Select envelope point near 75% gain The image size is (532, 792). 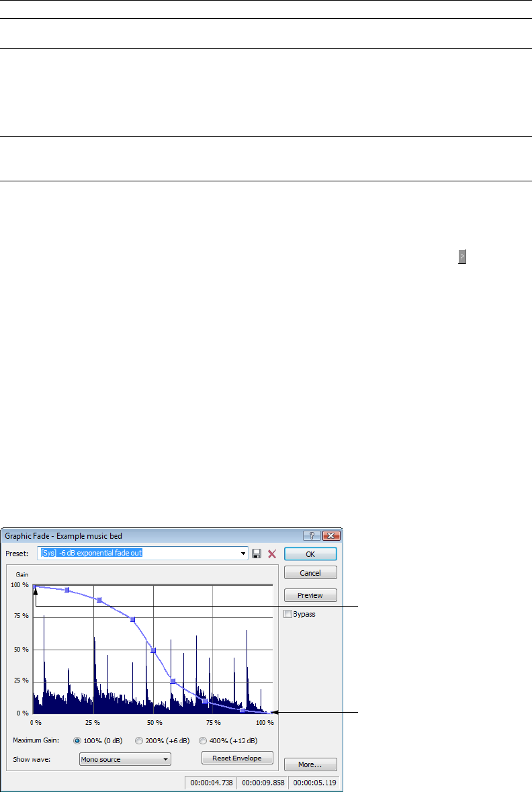pos(133,619)
